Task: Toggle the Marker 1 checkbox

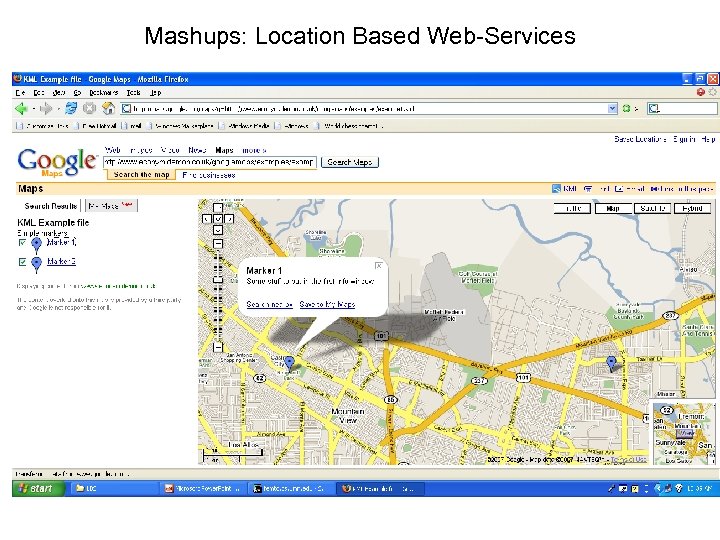Action: 22,242
